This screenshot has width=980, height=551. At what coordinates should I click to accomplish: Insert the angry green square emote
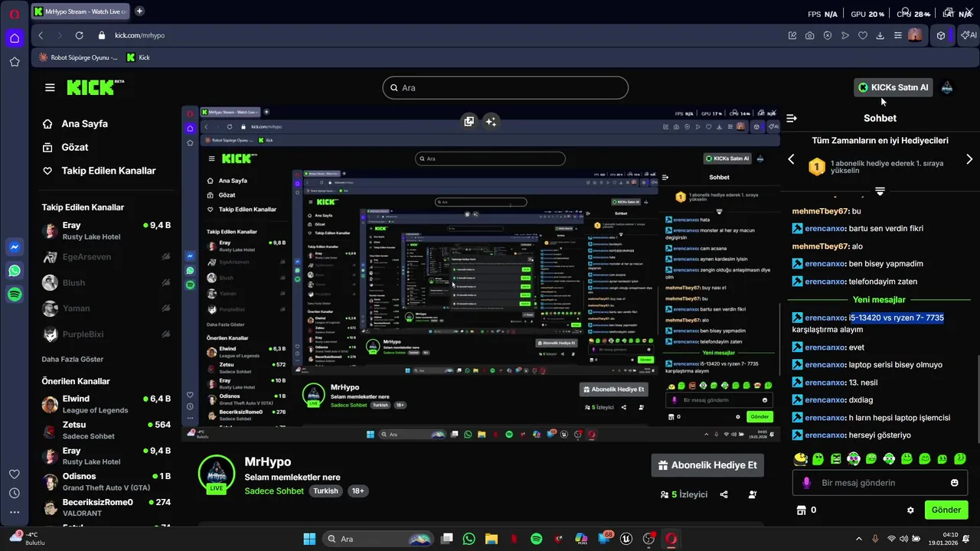point(836,458)
